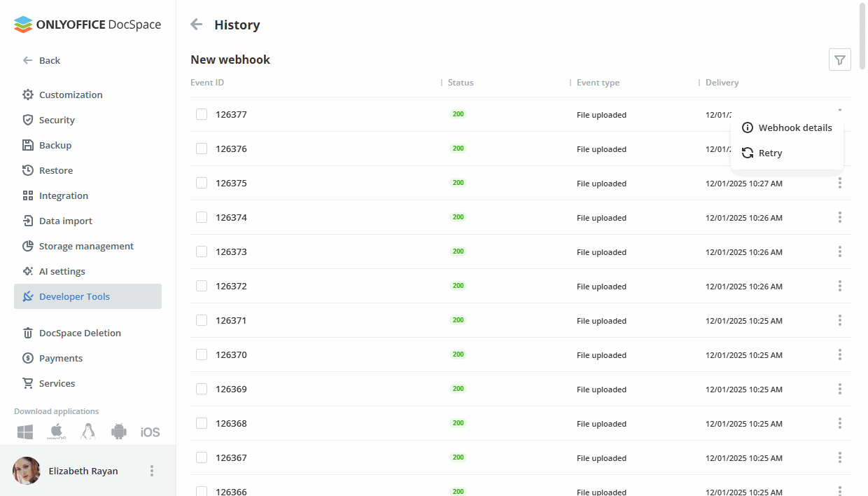Select the Security shield icon

click(x=29, y=120)
